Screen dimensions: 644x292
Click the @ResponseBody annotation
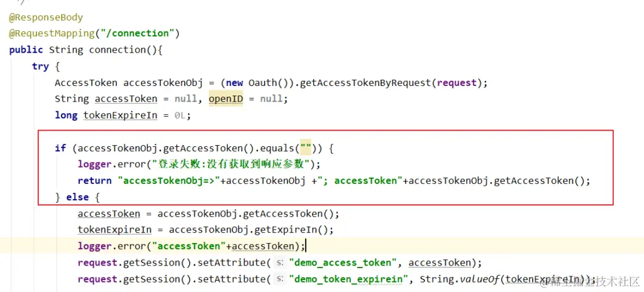pyautogui.click(x=46, y=18)
